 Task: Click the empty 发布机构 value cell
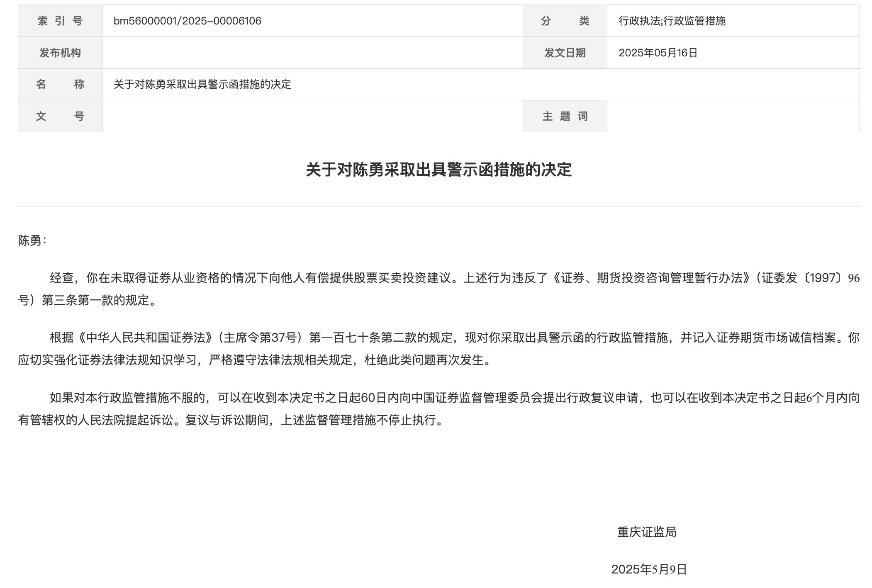click(x=312, y=53)
